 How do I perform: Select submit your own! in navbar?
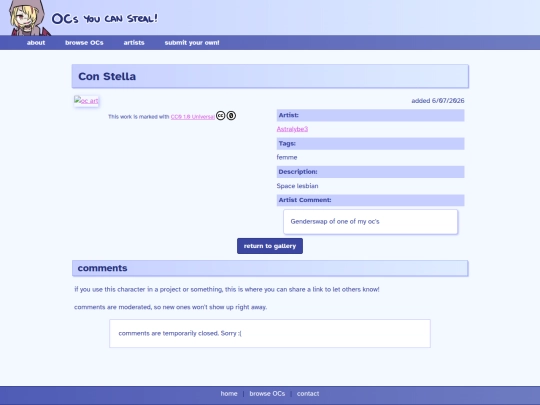click(x=192, y=43)
